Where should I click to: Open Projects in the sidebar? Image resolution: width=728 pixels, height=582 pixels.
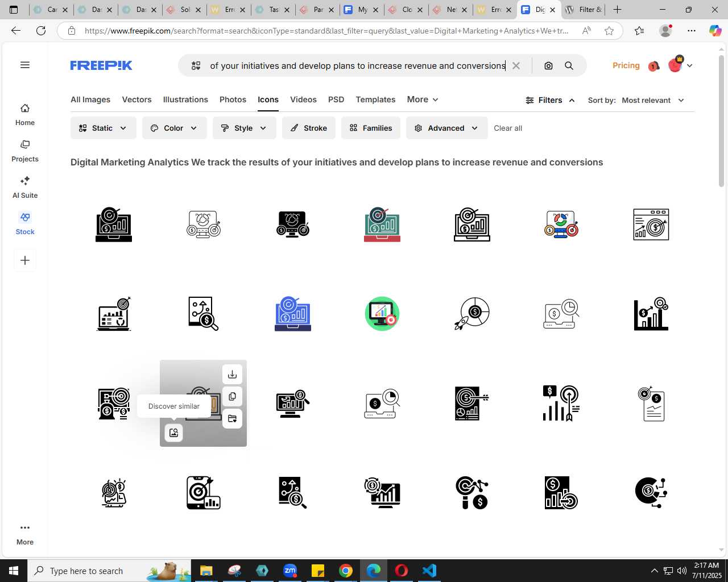pos(25,151)
